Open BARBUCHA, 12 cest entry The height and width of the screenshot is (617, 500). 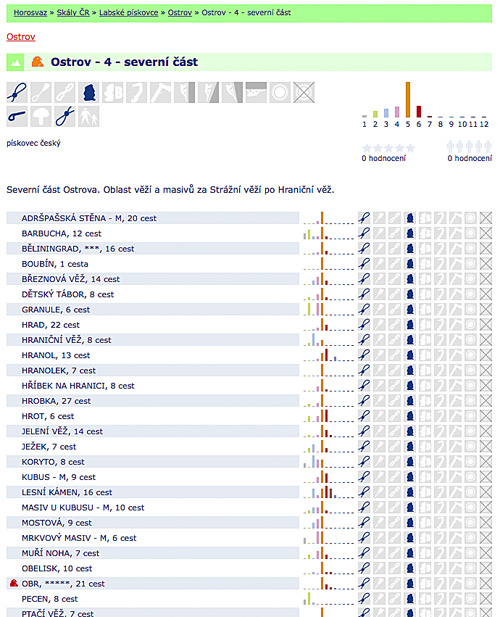point(61,233)
